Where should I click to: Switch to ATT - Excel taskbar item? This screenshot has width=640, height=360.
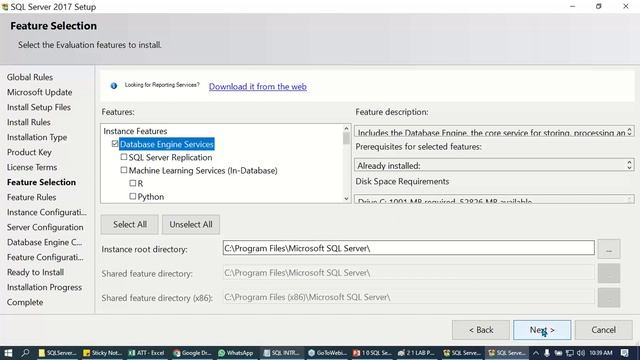pos(147,353)
